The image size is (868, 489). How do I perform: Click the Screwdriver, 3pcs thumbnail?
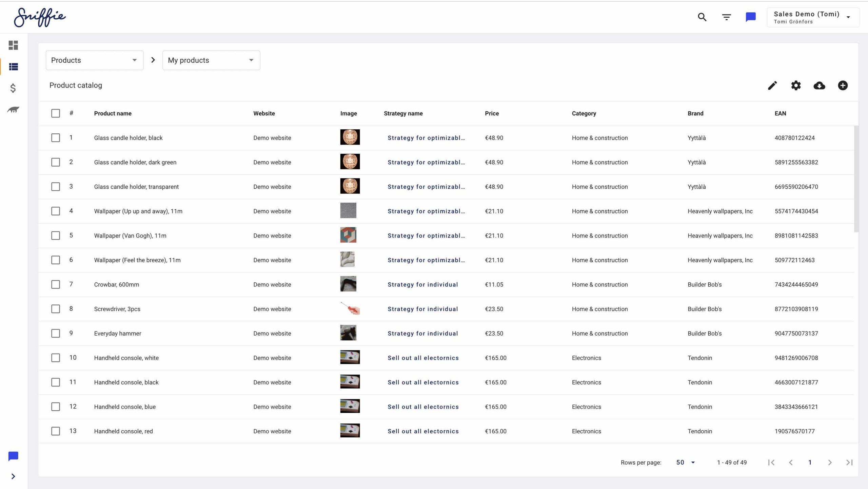click(x=350, y=308)
